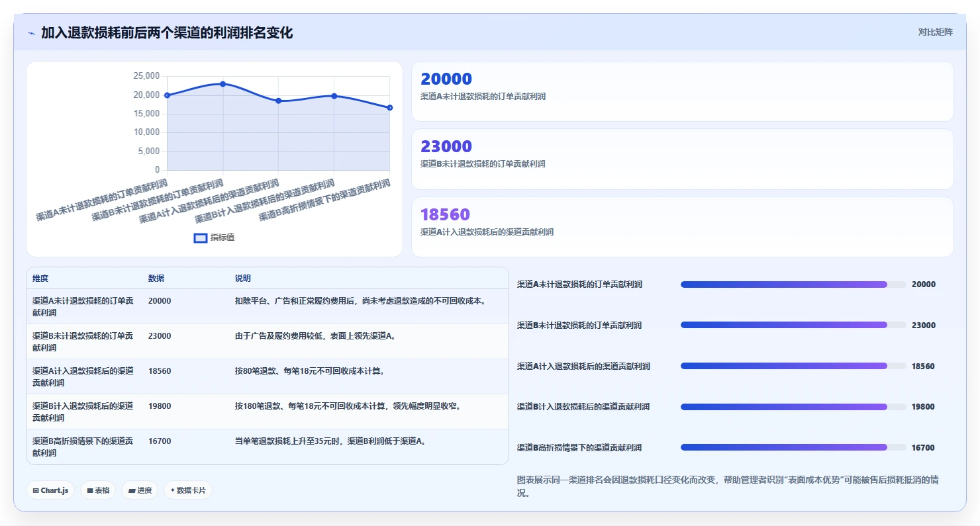Click the note starting 按180笔退款
This screenshot has height=526, width=980.
coord(348,406)
